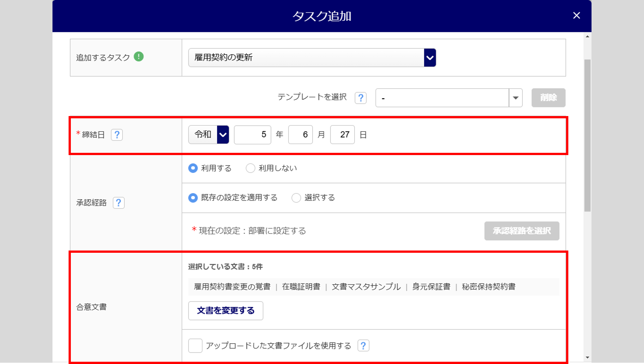Open help icon next to テンプレートを選択

tap(361, 98)
